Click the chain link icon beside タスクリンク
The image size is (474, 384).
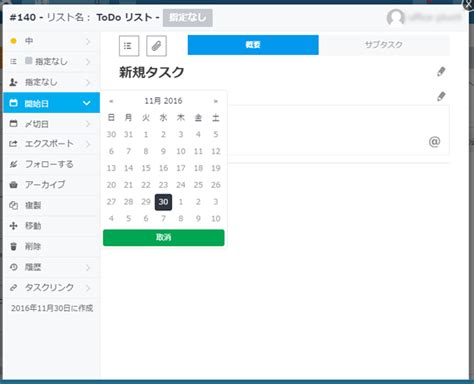[x=13, y=288]
